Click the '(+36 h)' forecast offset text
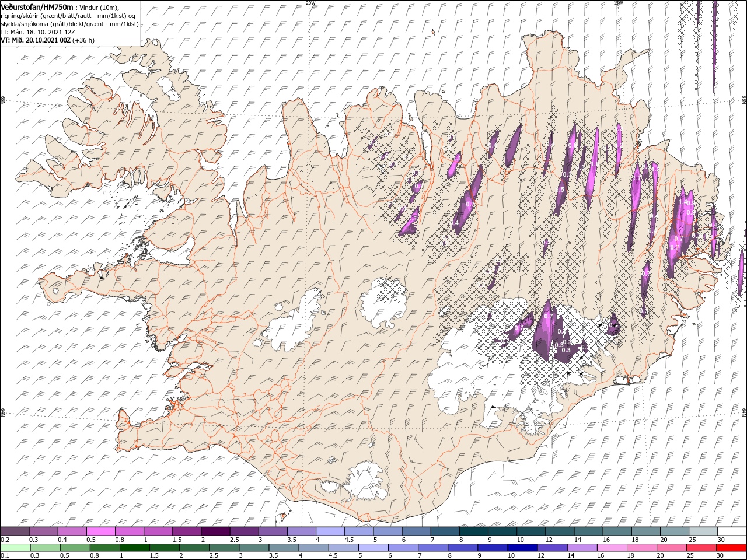The height and width of the screenshot is (560, 747). point(83,40)
